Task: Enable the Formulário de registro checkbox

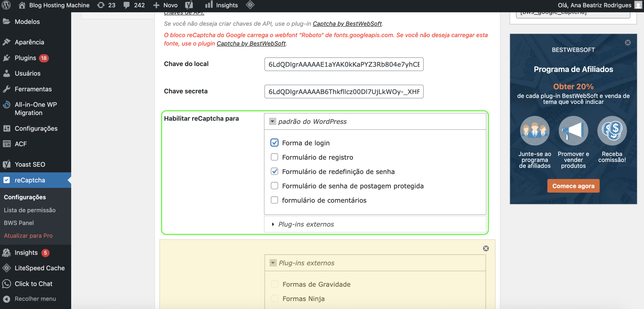Action: coord(274,157)
